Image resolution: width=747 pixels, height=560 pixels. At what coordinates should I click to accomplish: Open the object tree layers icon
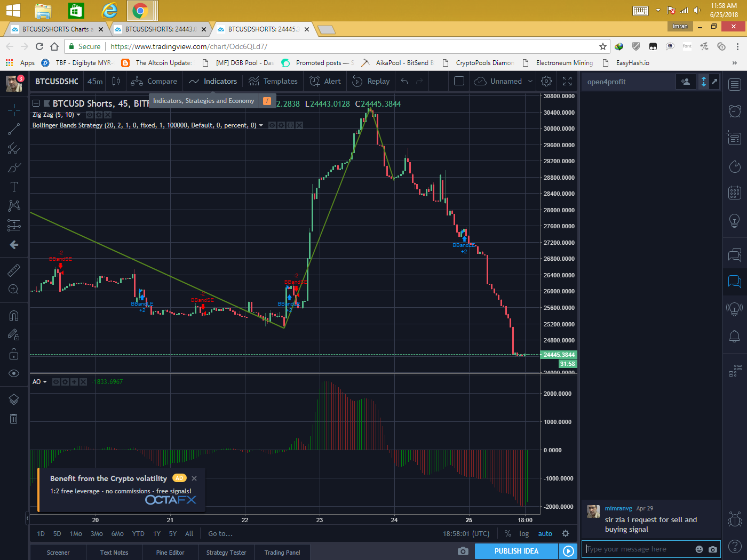(14, 399)
